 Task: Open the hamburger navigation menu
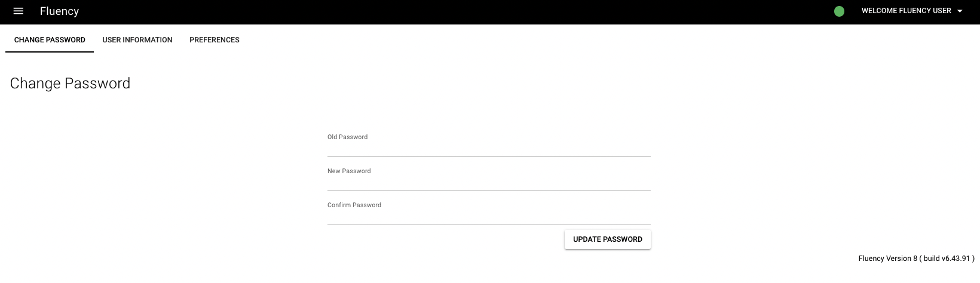pos(18,11)
